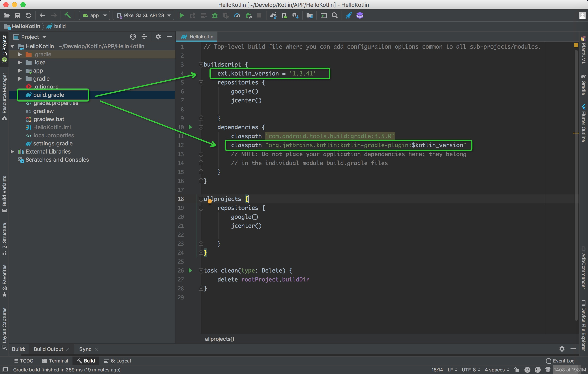588x374 pixels.
Task: Open the app run configuration dropdown
Action: pyautogui.click(x=94, y=16)
